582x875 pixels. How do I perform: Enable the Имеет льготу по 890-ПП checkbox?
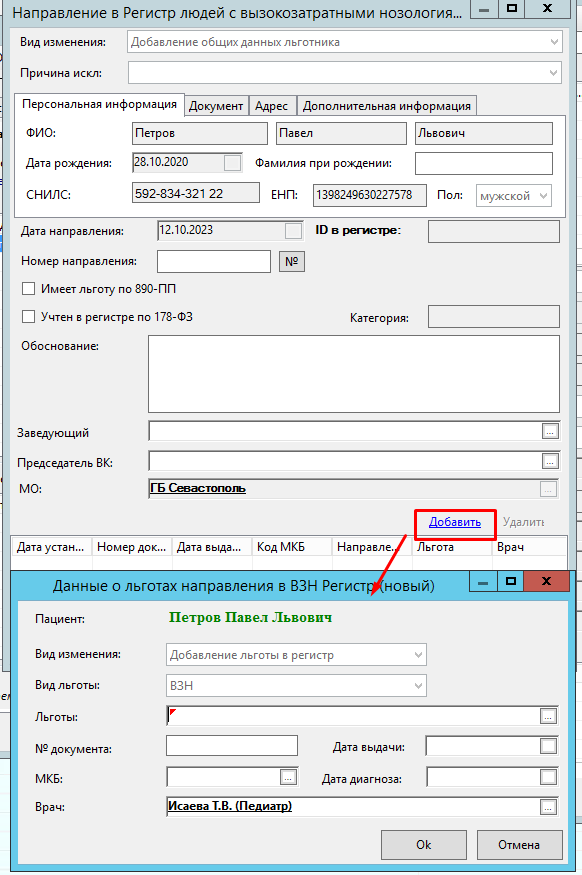[28, 289]
